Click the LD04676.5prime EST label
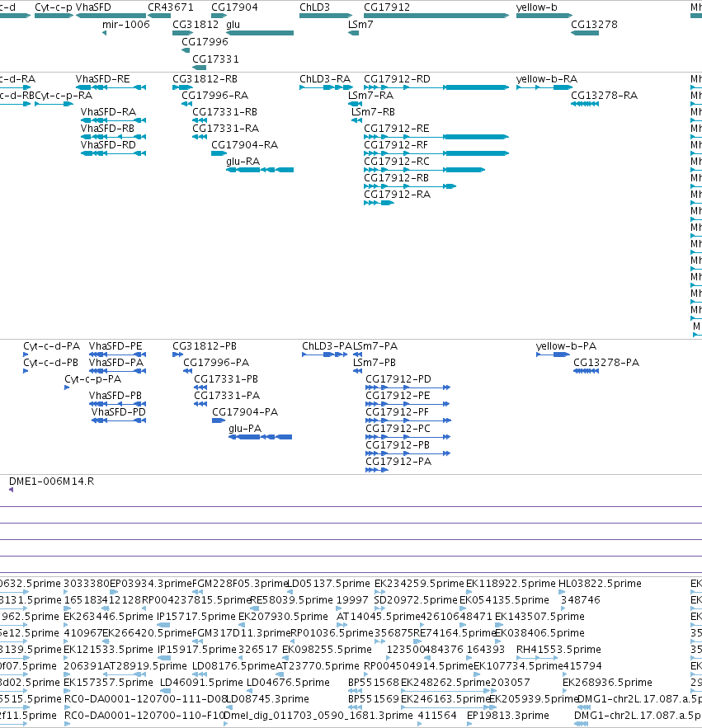The width and height of the screenshot is (702, 728). click(288, 683)
